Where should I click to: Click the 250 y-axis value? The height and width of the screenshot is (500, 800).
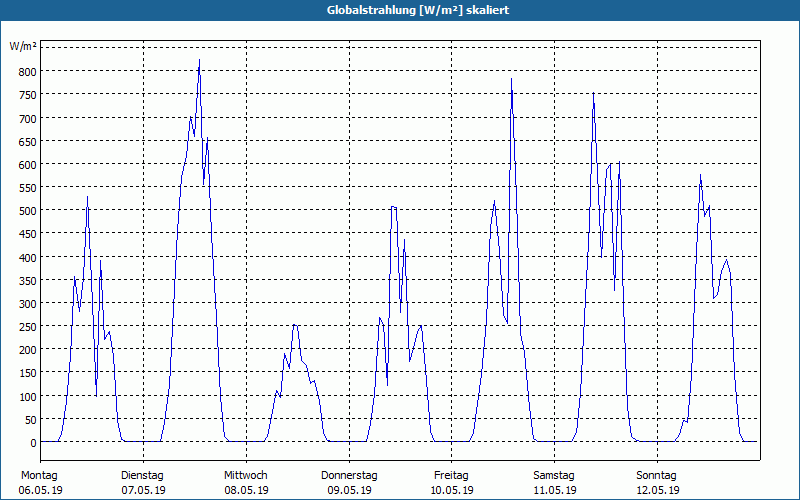(x=28, y=328)
